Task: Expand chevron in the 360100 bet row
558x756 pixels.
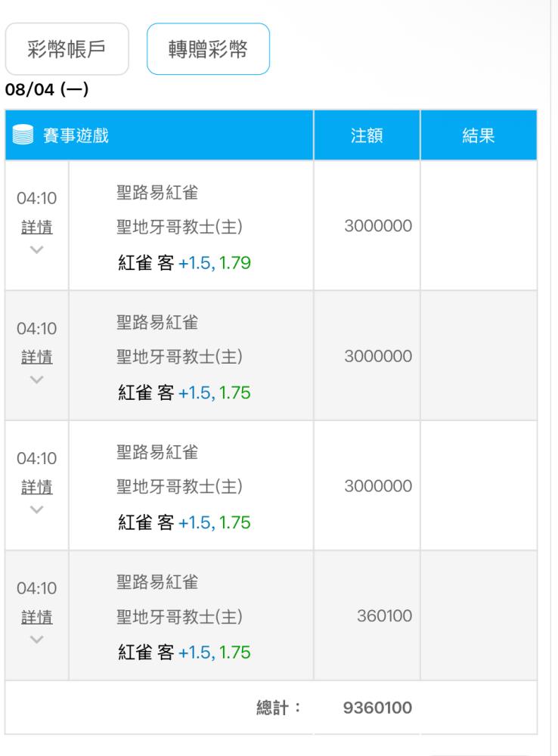Action: coord(36,640)
